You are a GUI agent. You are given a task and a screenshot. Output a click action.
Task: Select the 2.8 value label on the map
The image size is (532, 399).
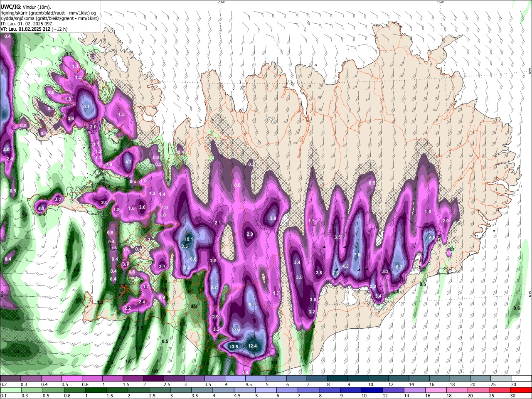(x=319, y=273)
